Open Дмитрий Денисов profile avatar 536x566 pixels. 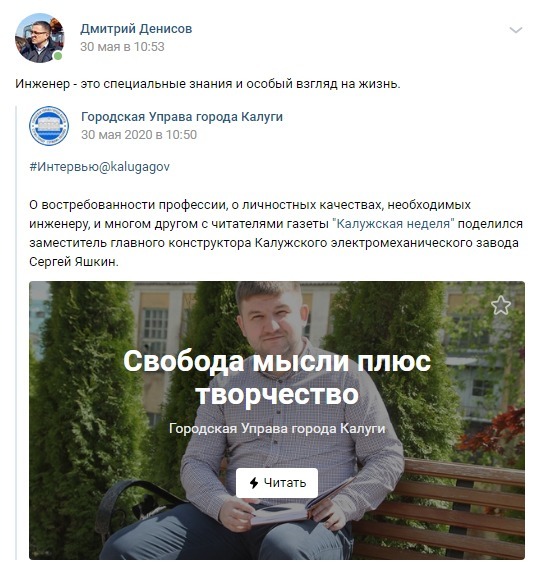pos(39,38)
